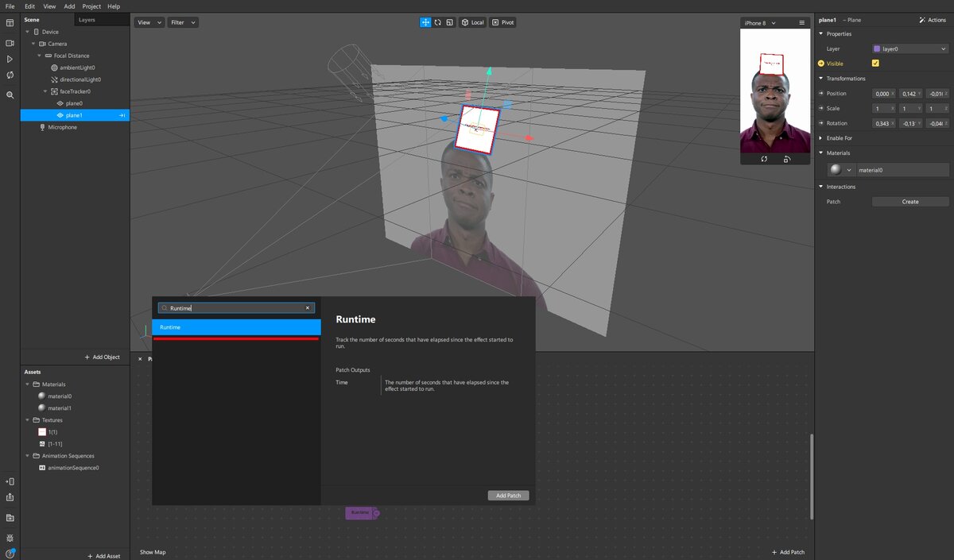Uncheck the Visible checkbox

875,64
